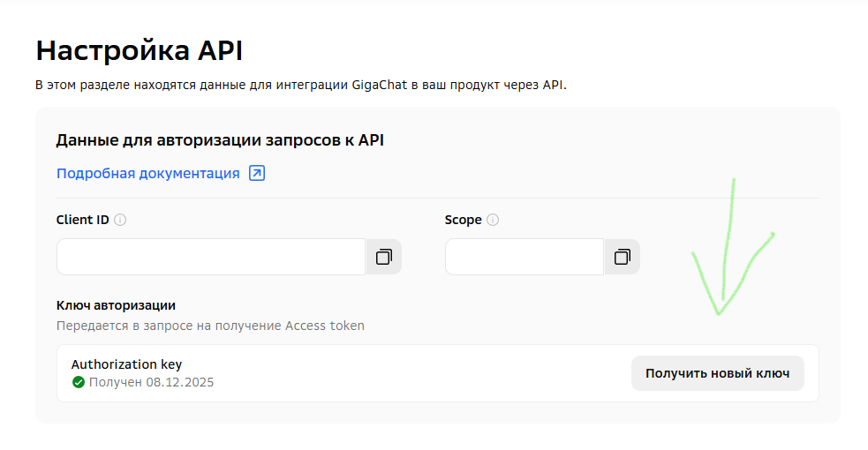Select the Authorization key label
The width and height of the screenshot is (868, 450).
[127, 364]
